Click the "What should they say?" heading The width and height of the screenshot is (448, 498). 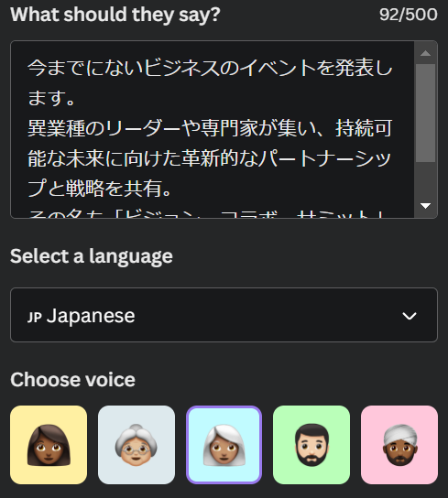[x=115, y=15]
